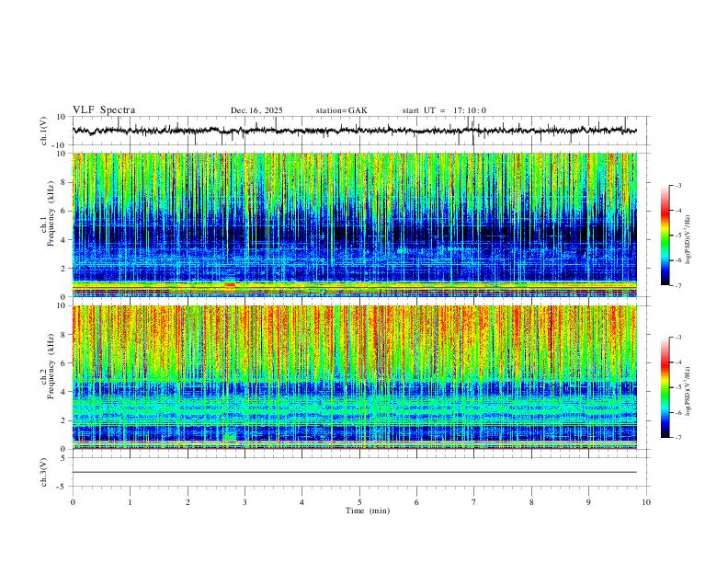
Task: Click the "8" tick on the time axis
Action: 531,502
